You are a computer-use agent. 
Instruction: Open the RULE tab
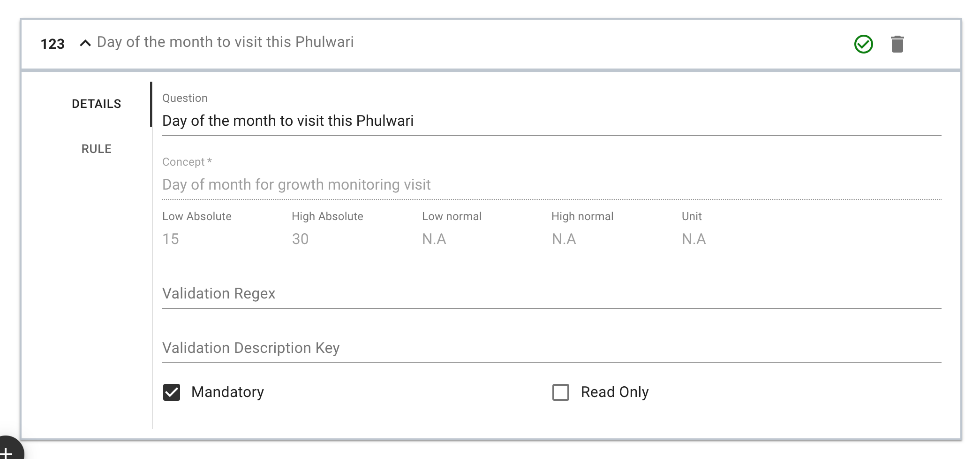(x=96, y=149)
